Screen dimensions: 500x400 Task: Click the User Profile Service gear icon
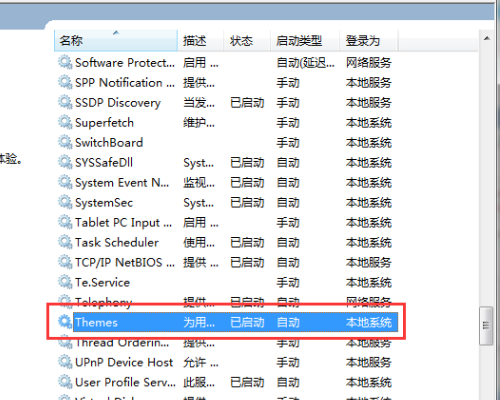[65, 382]
